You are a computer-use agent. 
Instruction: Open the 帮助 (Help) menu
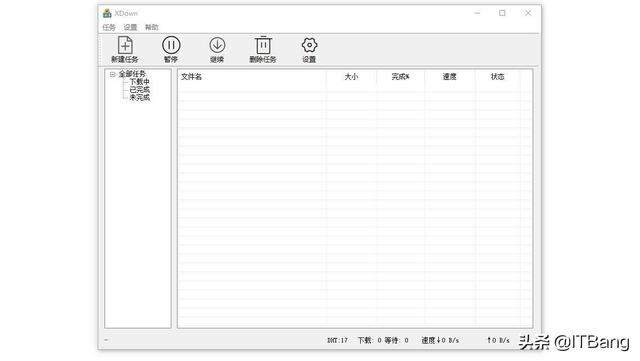151,27
